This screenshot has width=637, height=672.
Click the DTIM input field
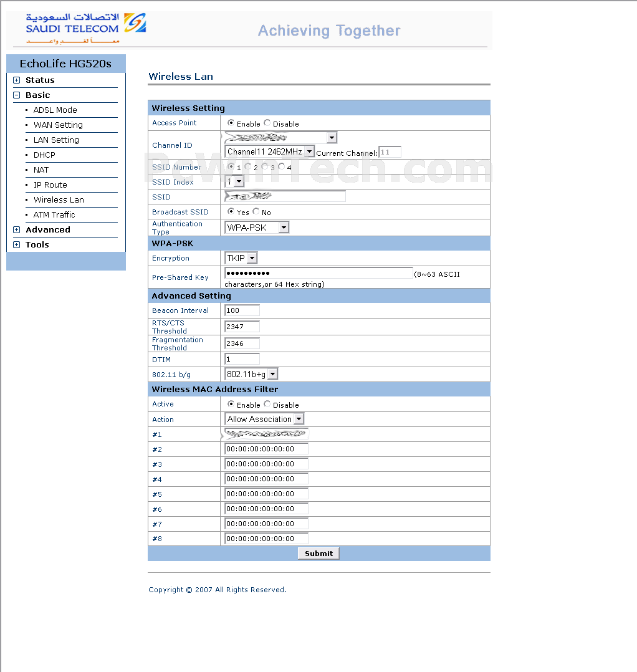tap(242, 359)
